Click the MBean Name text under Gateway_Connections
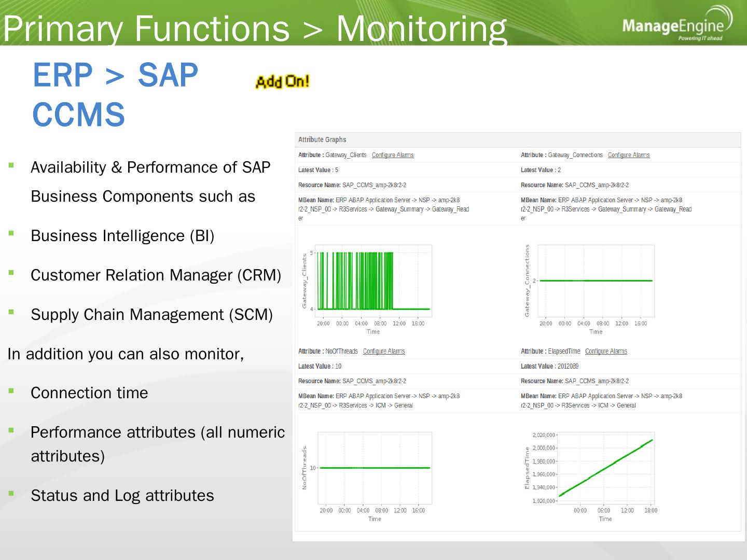The width and height of the screenshot is (747, 560). tap(606, 209)
